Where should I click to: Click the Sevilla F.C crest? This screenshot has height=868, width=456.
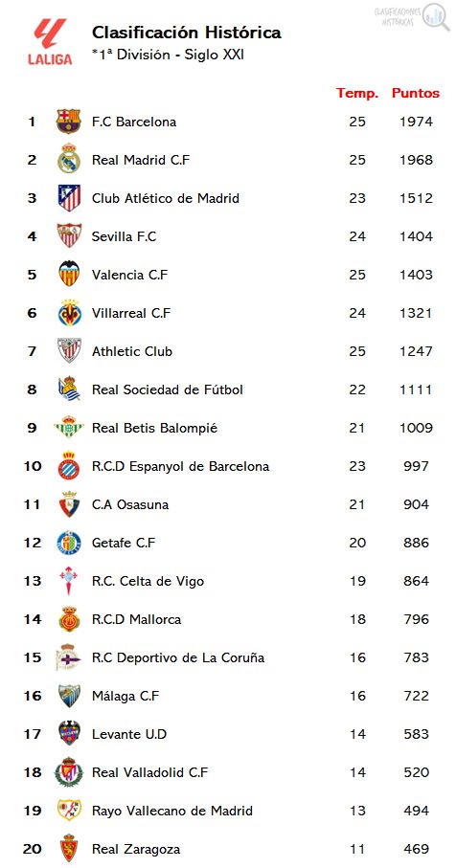point(69,235)
